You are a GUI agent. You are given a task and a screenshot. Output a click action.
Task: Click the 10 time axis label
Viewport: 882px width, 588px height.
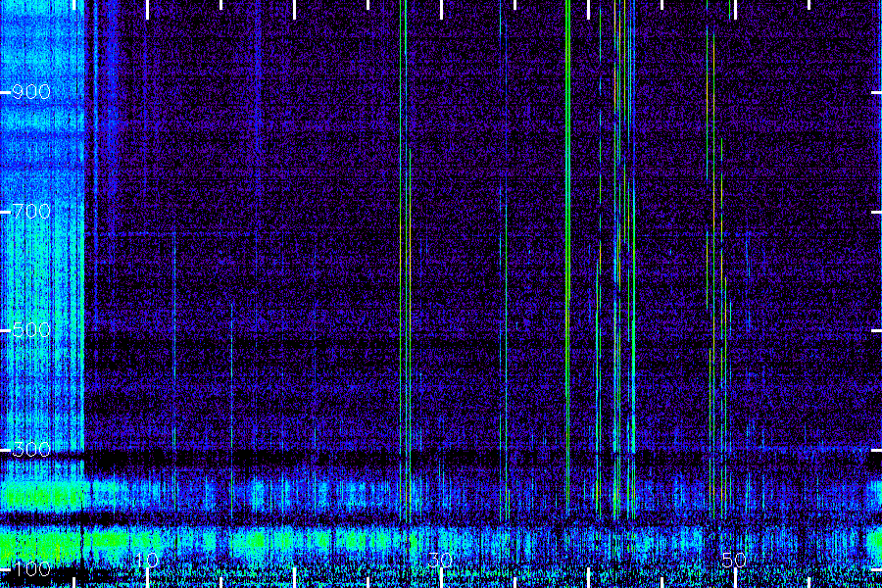coord(147,560)
